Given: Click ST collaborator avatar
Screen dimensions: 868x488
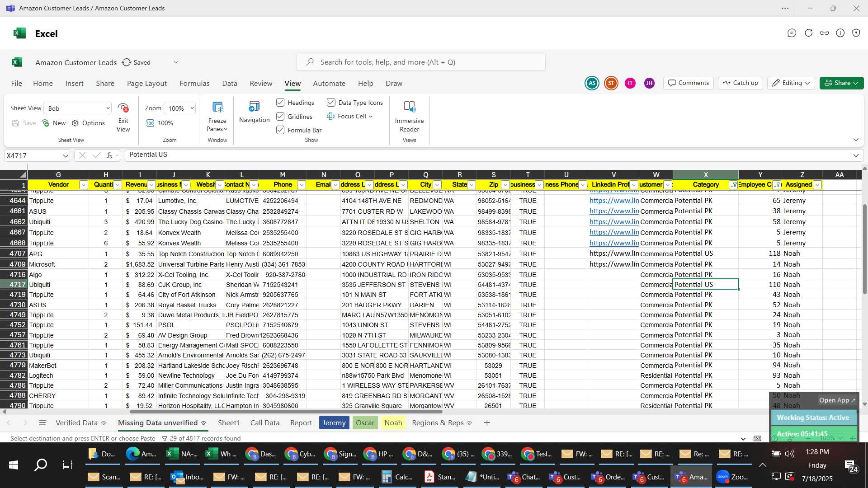Looking at the screenshot, I should (x=611, y=83).
